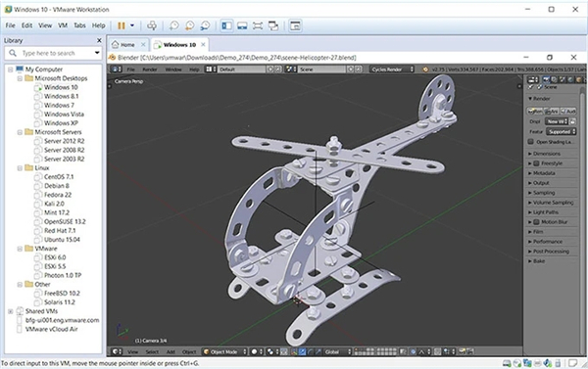Toggle the Freestyle checkbox
The image size is (588, 369).
pyautogui.click(x=536, y=163)
